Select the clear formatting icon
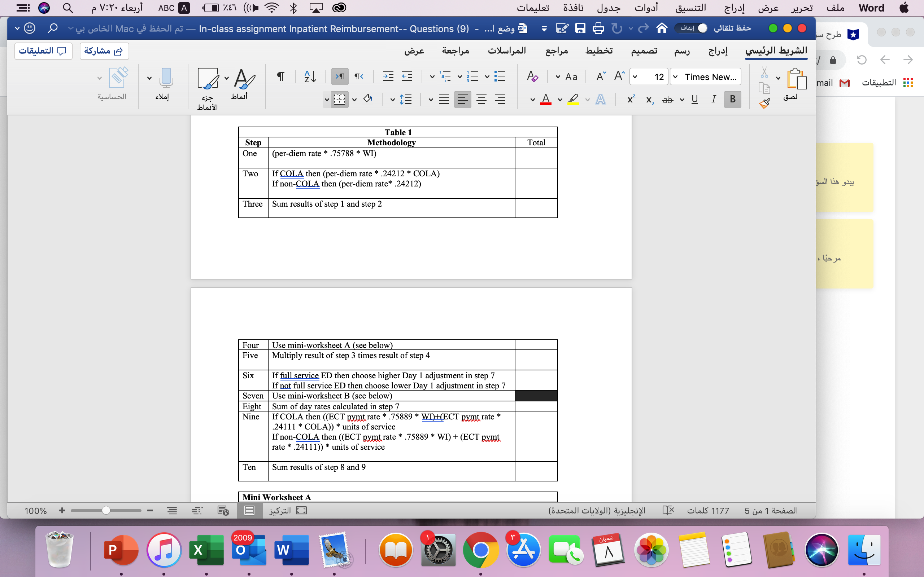This screenshot has width=924, height=577. (533, 76)
